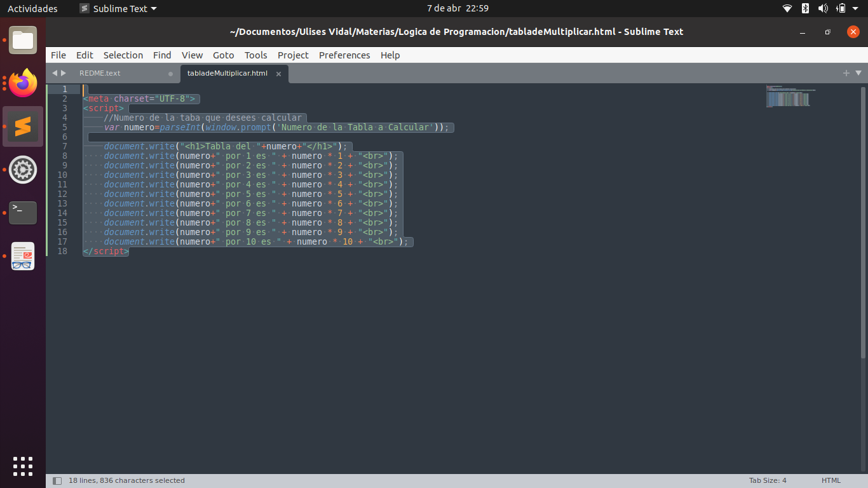Click the vertical editor scrollbar
Viewport: 868px width, 488px height.
[863, 222]
